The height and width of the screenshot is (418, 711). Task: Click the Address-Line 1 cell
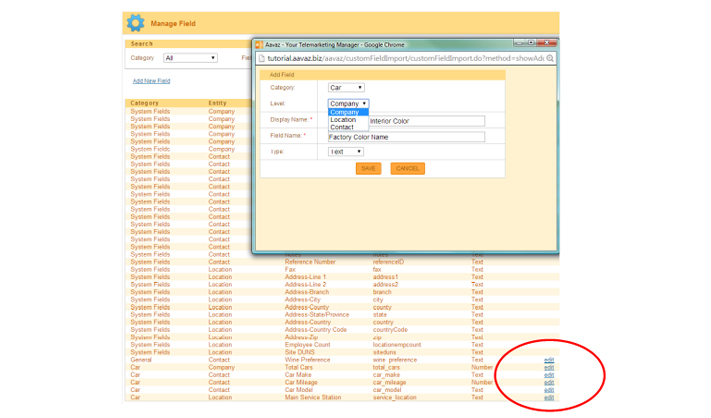tap(305, 277)
